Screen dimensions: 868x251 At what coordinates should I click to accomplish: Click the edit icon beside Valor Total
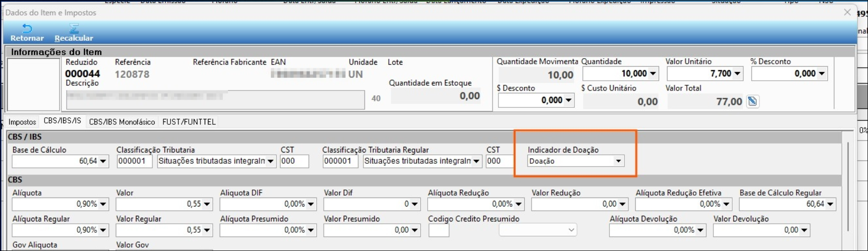(752, 101)
